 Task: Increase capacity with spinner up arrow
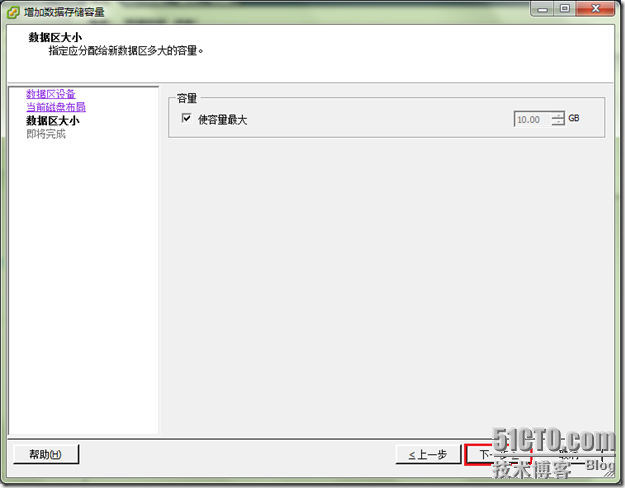pyautogui.click(x=558, y=116)
